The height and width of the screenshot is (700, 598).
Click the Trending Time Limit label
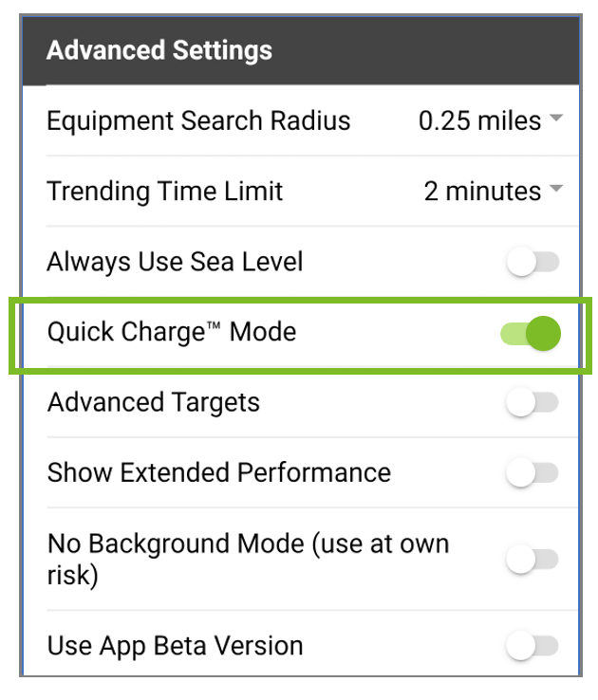point(165,191)
